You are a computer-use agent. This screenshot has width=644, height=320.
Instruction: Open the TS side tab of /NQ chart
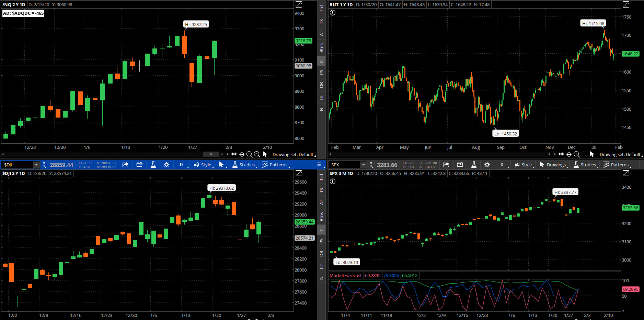point(321,21)
